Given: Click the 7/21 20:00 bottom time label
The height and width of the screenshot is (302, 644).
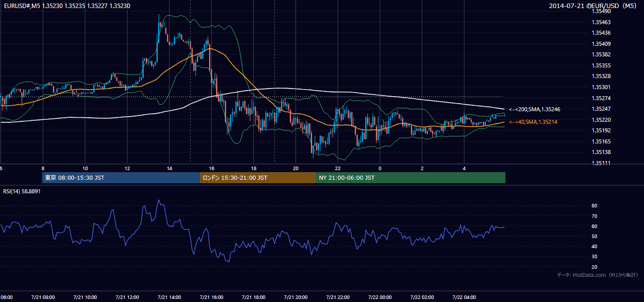Looking at the screenshot, I should [x=296, y=297].
